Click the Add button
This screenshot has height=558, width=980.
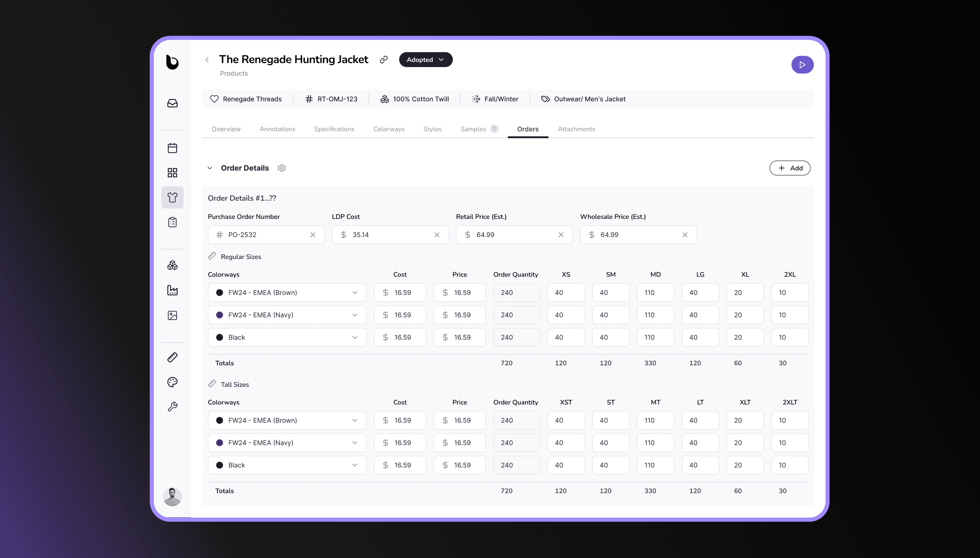click(x=789, y=168)
